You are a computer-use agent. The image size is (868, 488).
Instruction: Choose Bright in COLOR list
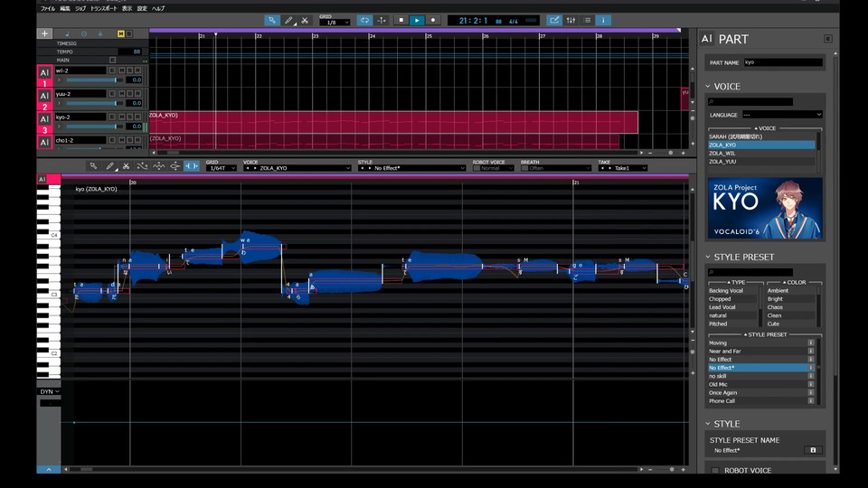click(790, 299)
